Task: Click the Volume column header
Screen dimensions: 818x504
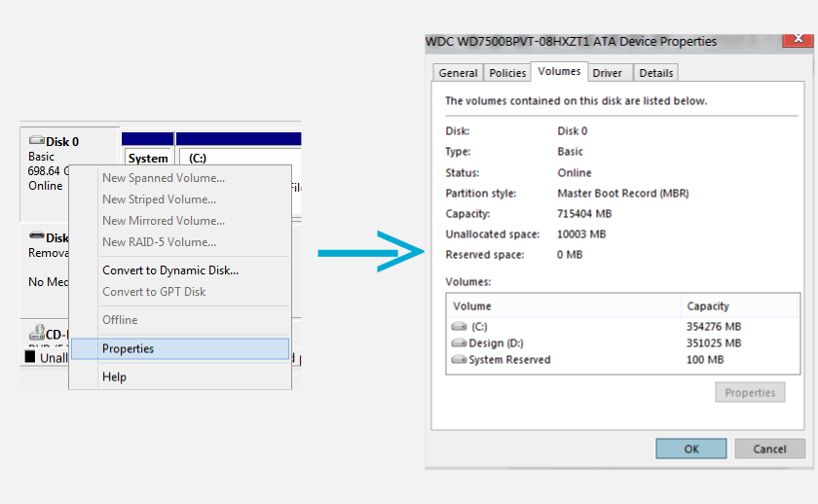Action: click(x=472, y=306)
